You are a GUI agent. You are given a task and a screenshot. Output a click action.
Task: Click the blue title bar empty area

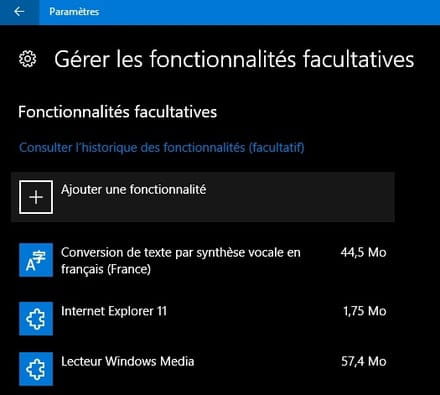click(x=267, y=12)
